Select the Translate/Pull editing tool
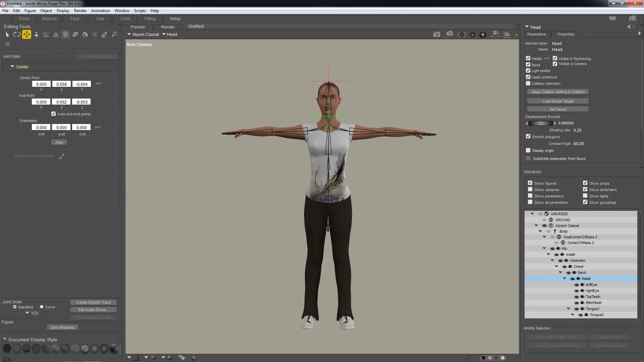 [26, 35]
